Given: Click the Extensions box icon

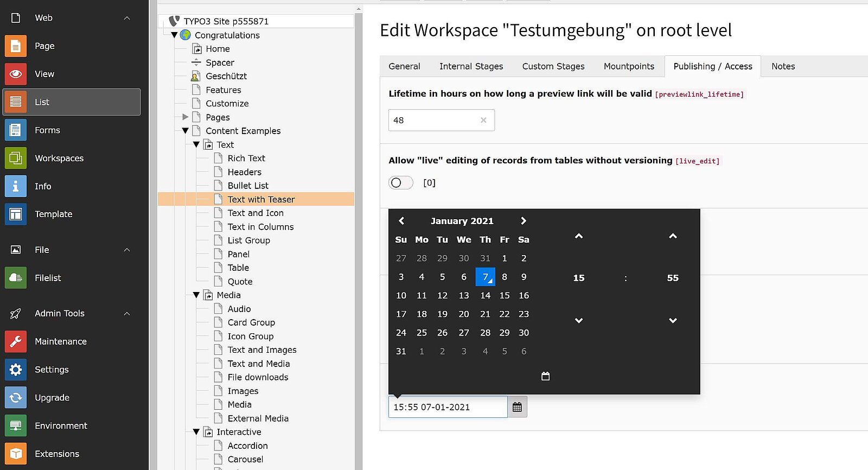Looking at the screenshot, I should [16, 454].
